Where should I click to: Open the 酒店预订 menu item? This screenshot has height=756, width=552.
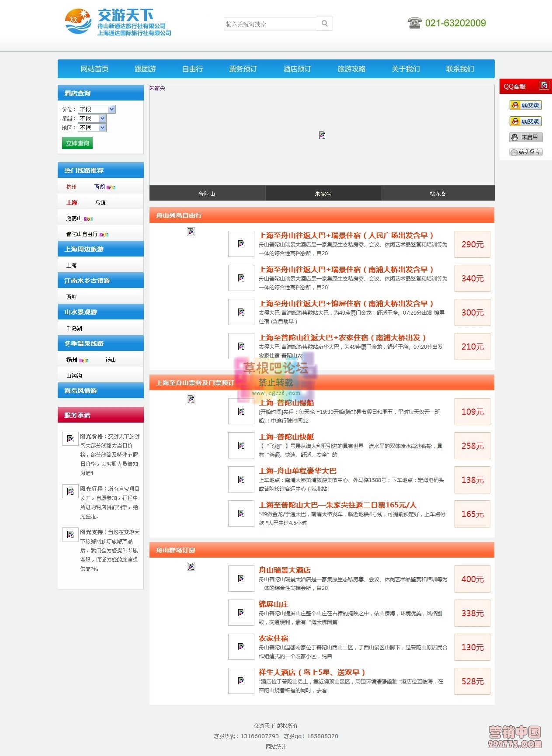click(297, 69)
